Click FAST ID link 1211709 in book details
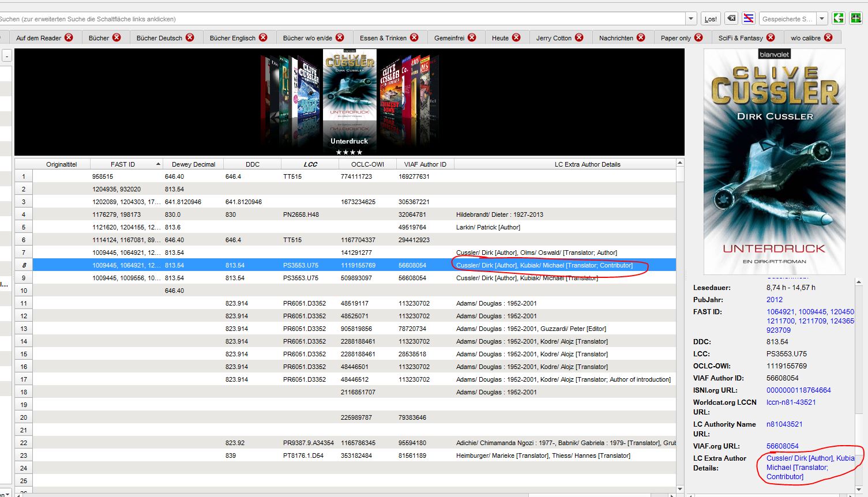Screen dimensions: 868x497 point(813,321)
